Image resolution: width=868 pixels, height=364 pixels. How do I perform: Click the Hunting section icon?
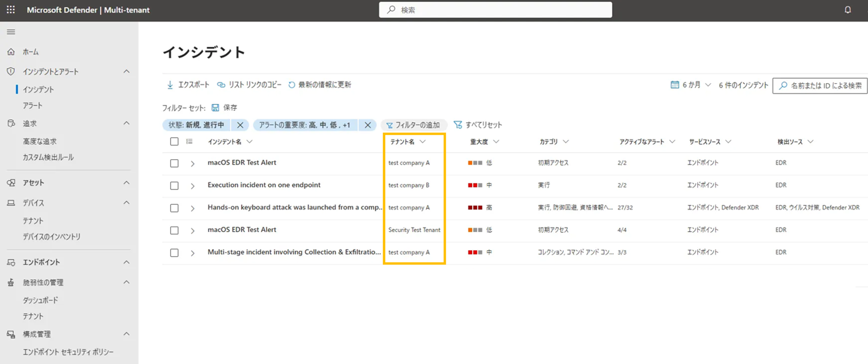pos(11,123)
